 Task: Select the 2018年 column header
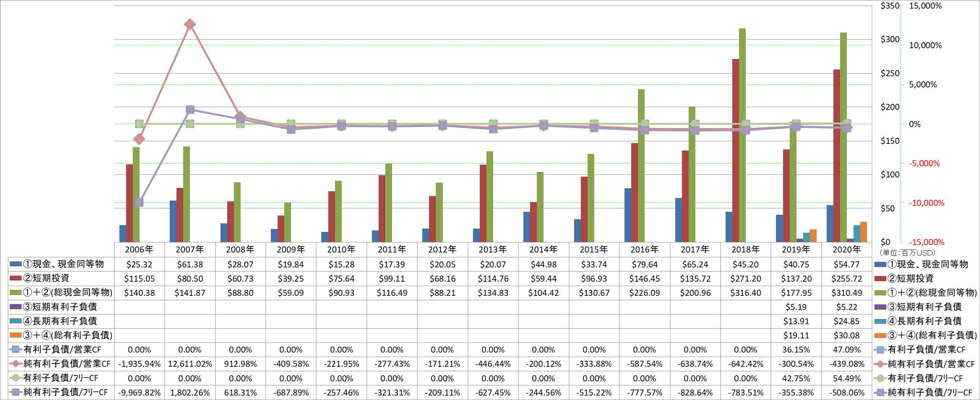745,249
